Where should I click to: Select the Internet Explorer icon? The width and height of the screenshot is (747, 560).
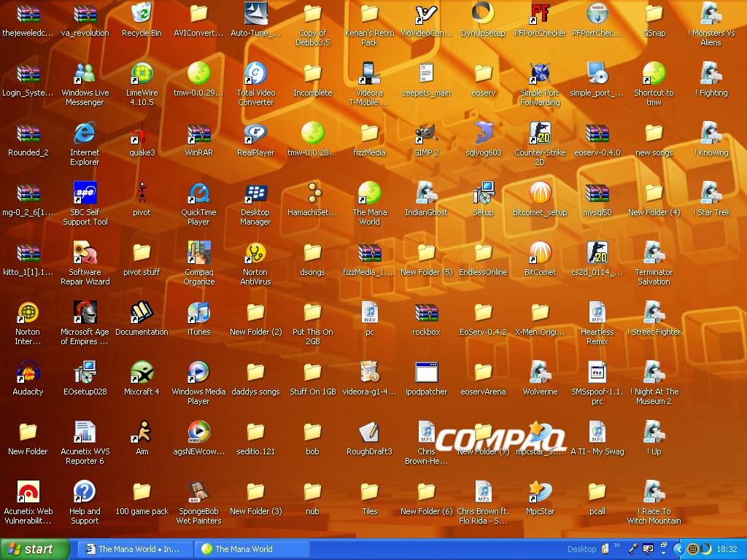(85, 133)
